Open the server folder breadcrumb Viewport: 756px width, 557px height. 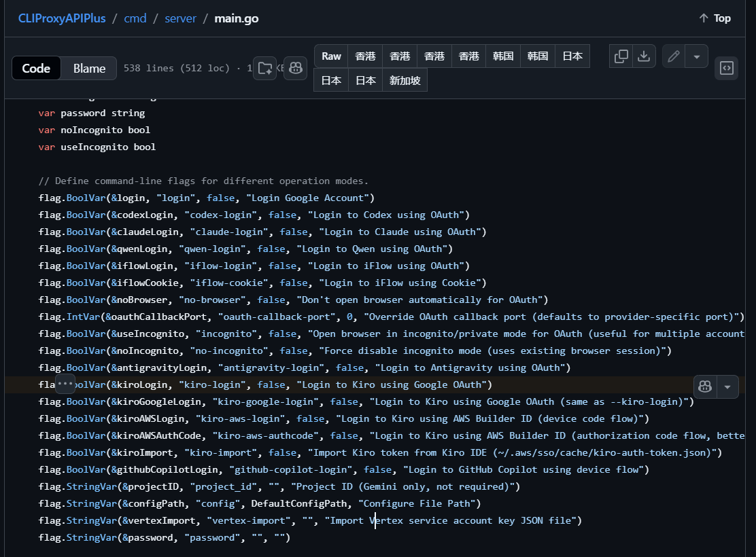(x=180, y=18)
